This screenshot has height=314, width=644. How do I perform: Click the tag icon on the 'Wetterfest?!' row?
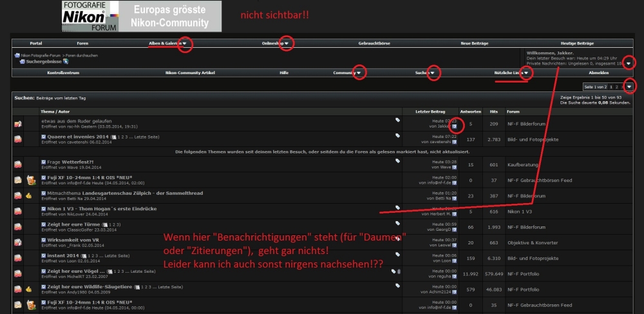(x=397, y=161)
